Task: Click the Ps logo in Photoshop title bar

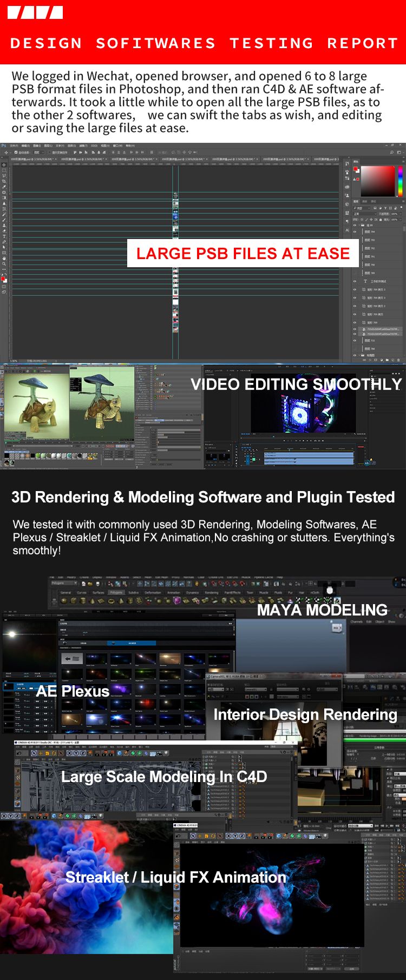Action: click(3, 145)
